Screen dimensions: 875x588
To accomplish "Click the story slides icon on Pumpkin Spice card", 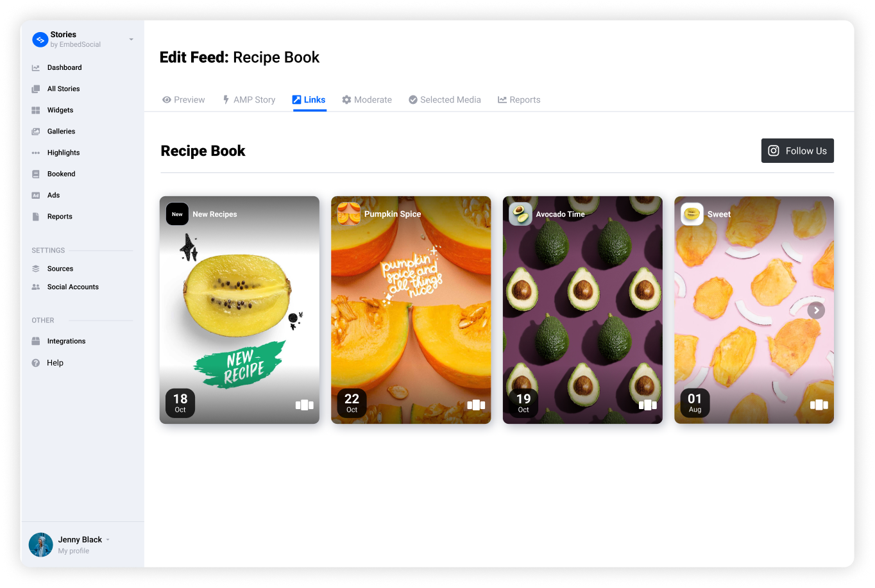I will click(x=476, y=405).
